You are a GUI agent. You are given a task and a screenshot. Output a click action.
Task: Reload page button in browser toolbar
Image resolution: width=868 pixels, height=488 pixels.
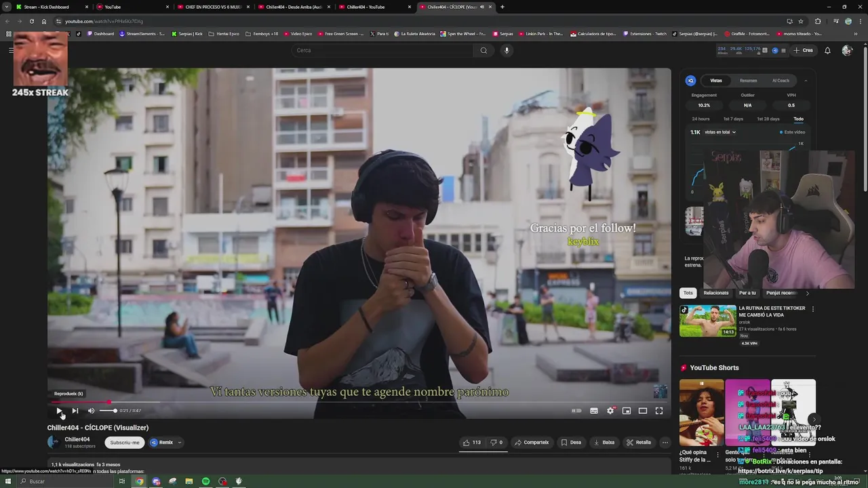(31, 21)
